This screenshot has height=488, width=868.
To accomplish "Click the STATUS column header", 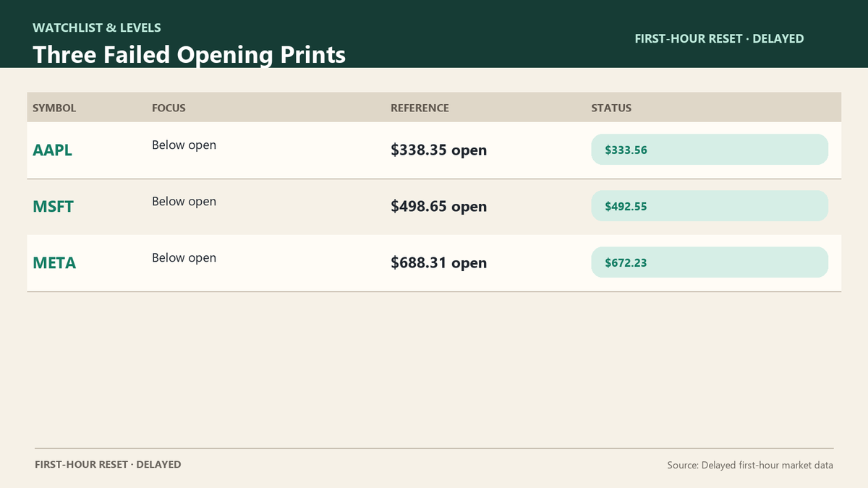I will (611, 108).
